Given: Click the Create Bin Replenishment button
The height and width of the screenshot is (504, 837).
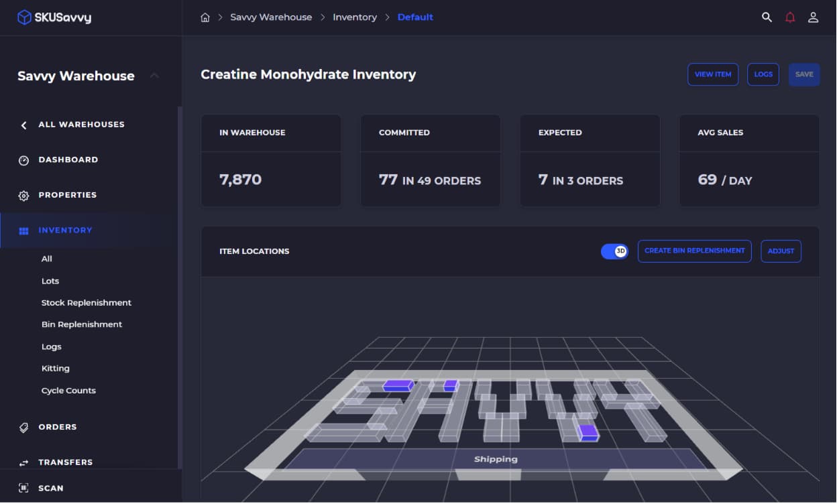Looking at the screenshot, I should pyautogui.click(x=694, y=251).
